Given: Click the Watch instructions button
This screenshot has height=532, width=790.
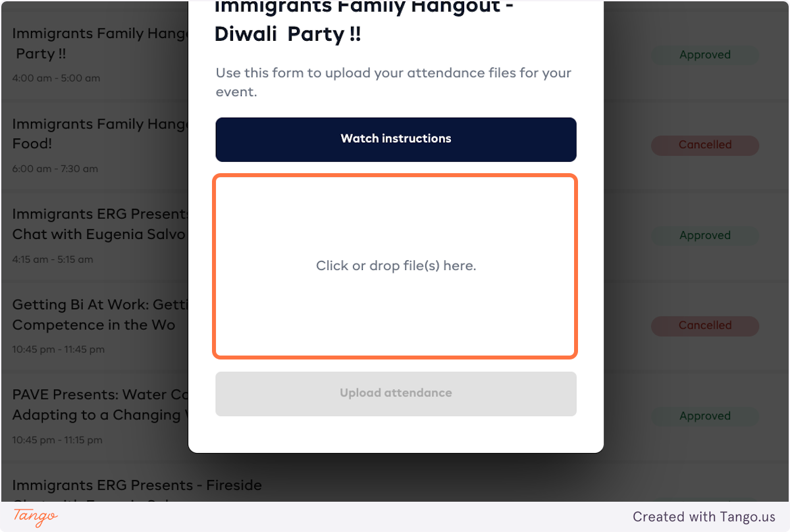Looking at the screenshot, I should 396,139.
